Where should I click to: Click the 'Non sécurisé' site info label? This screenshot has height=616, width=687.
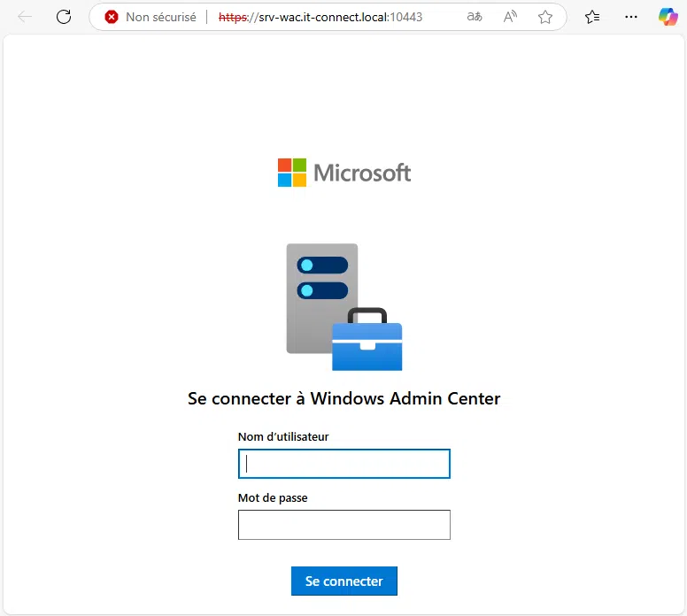[161, 17]
